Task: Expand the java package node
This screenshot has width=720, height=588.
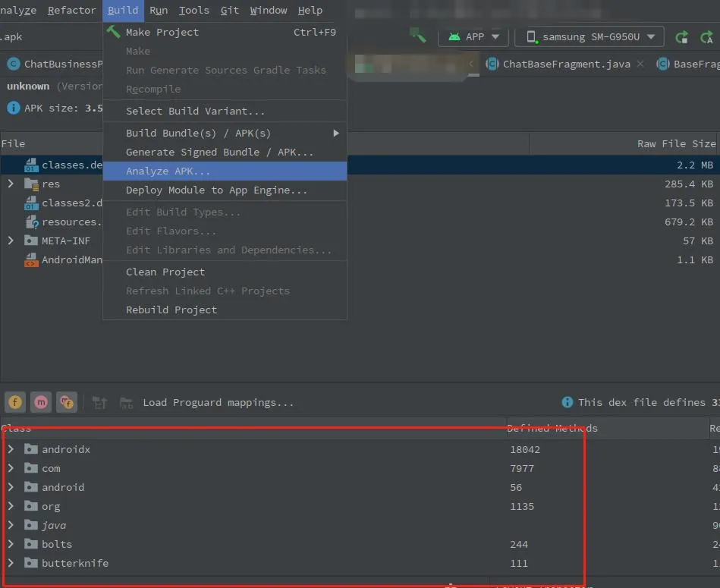Action: pos(11,525)
